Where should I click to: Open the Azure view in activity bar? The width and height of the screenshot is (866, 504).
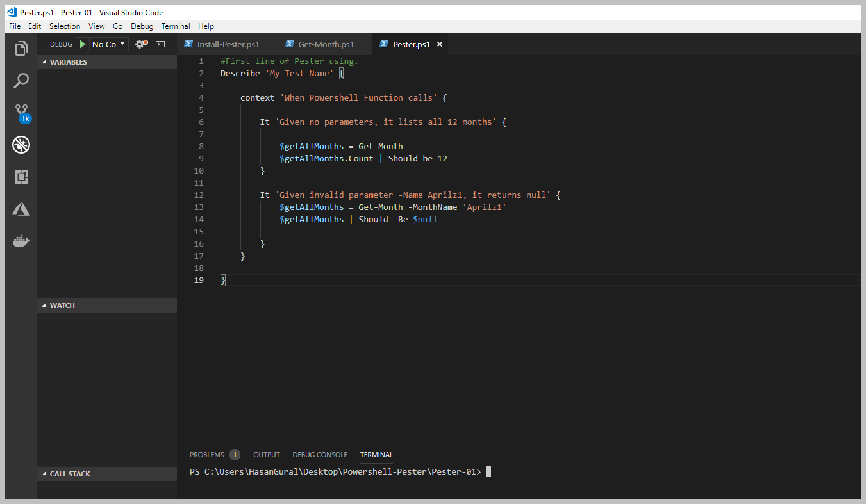(x=21, y=209)
